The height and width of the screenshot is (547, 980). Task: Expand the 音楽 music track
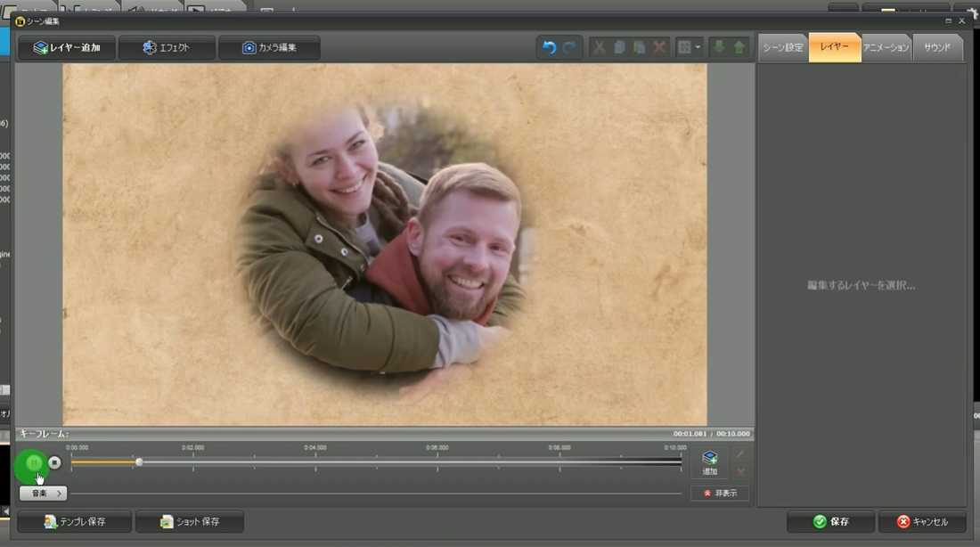pos(43,493)
